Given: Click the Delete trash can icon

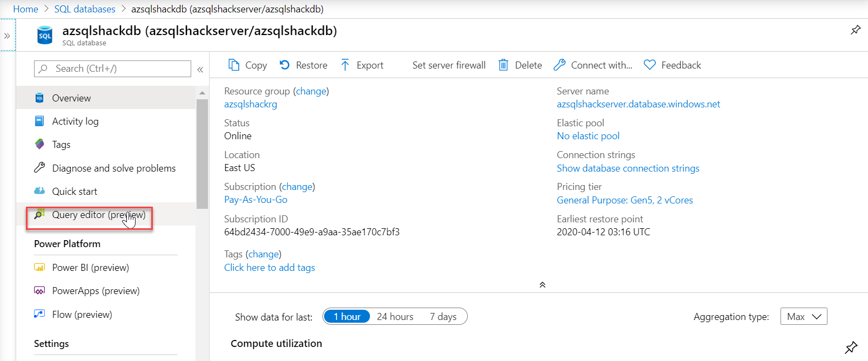Looking at the screenshot, I should pos(503,65).
